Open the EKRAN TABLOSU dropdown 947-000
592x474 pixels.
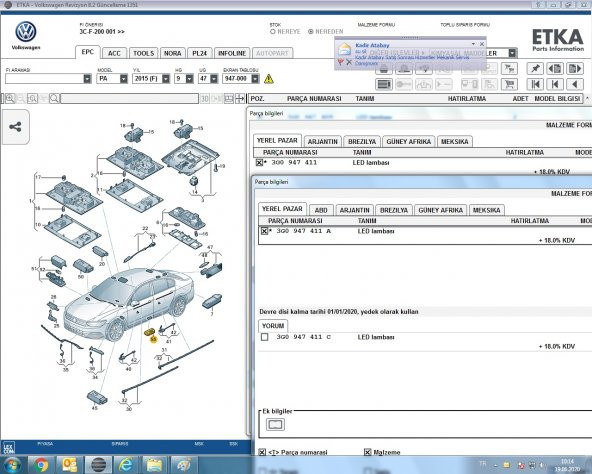point(255,79)
